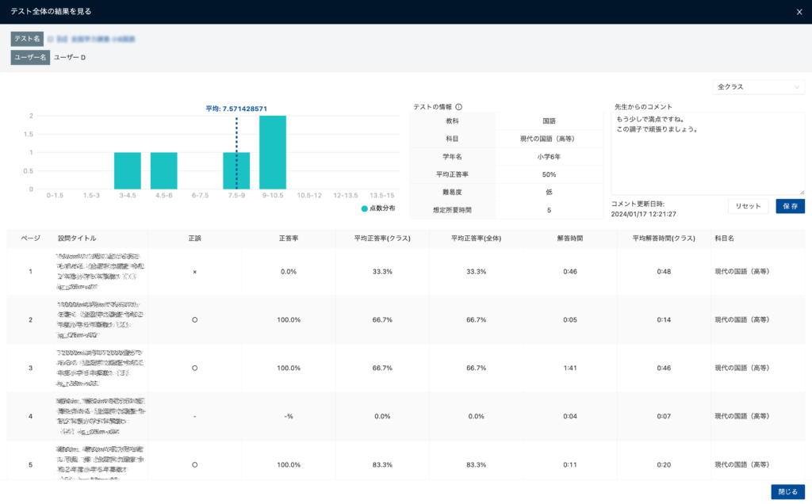Select the 7.5-9 score distribution bar

236,170
